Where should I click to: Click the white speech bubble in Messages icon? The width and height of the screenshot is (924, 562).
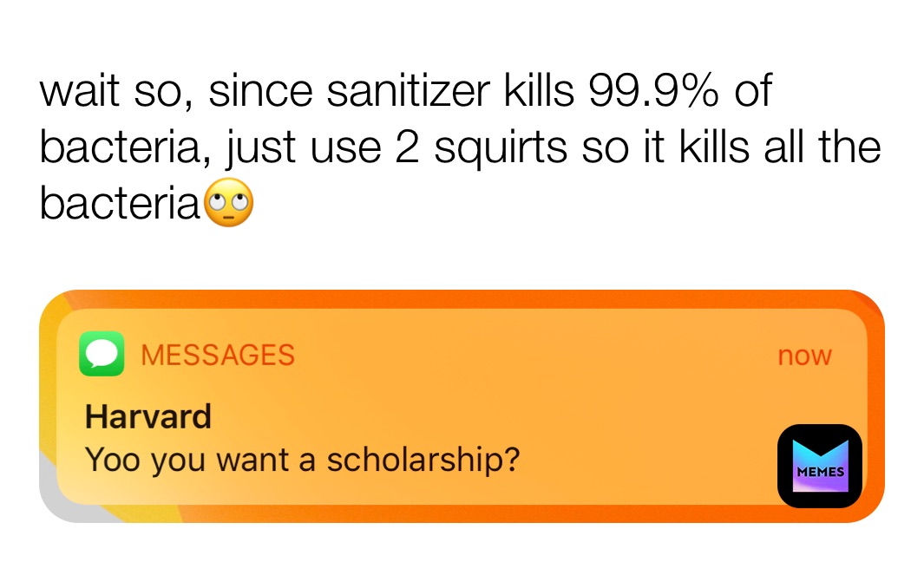coord(102,354)
